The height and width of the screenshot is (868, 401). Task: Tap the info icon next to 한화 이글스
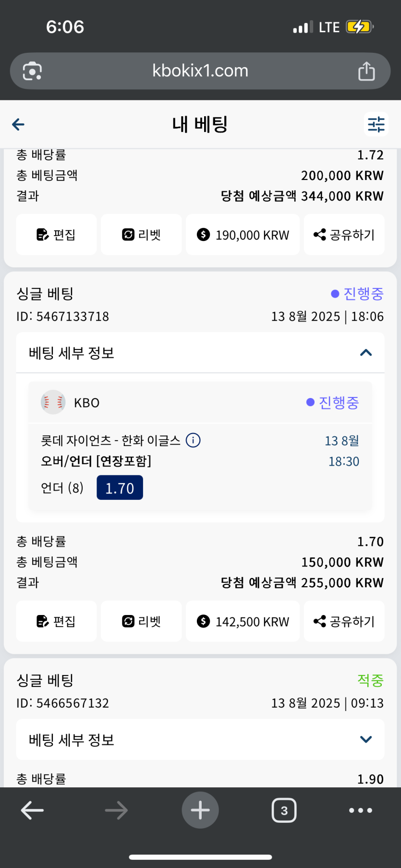(x=193, y=440)
